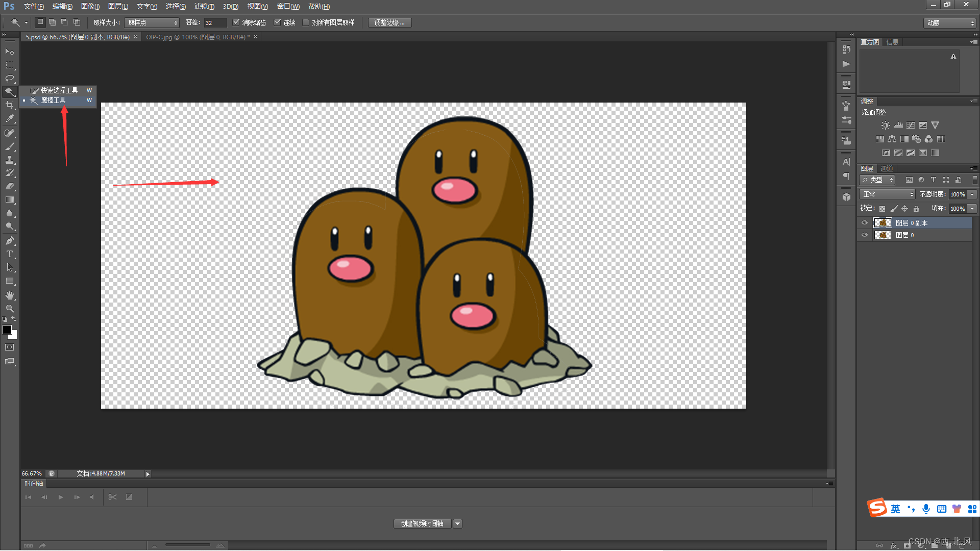Click the 调整边缘 button
This screenshot has width=980, height=551.
pos(389,22)
